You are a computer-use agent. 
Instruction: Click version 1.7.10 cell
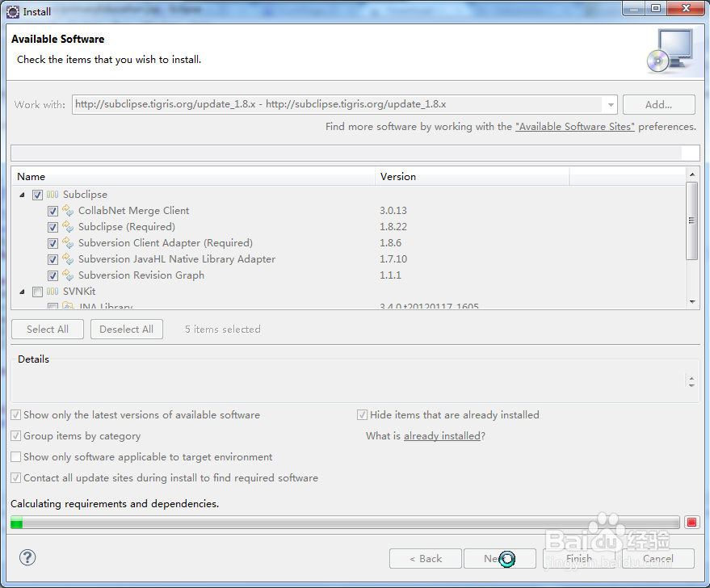coord(393,259)
